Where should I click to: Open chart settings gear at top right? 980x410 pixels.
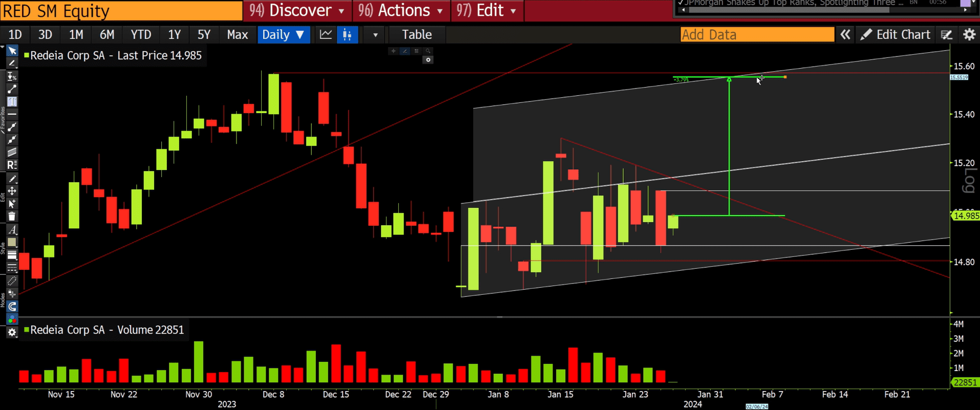pyautogui.click(x=969, y=35)
